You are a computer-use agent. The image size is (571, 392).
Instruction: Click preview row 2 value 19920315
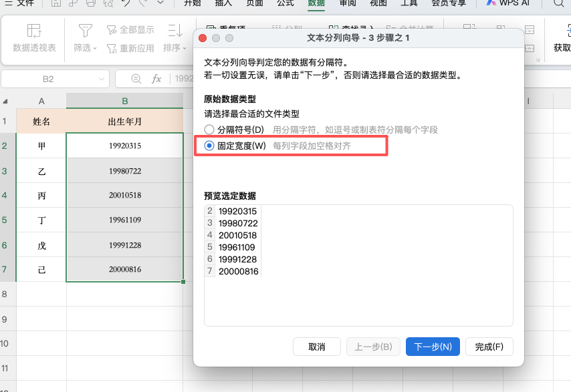click(237, 211)
